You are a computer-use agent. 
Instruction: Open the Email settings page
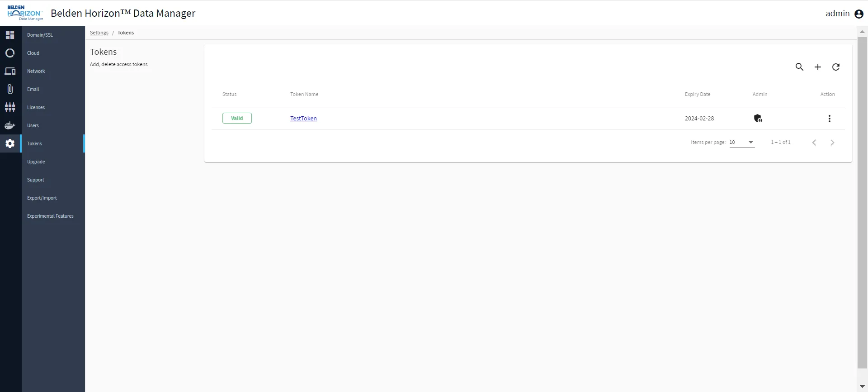pos(53,89)
